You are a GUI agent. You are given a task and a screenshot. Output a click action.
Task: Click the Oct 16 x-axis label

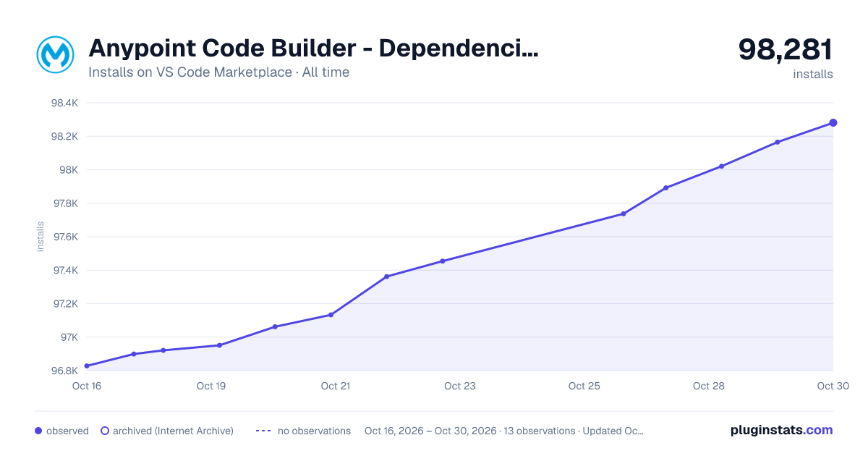tap(87, 386)
